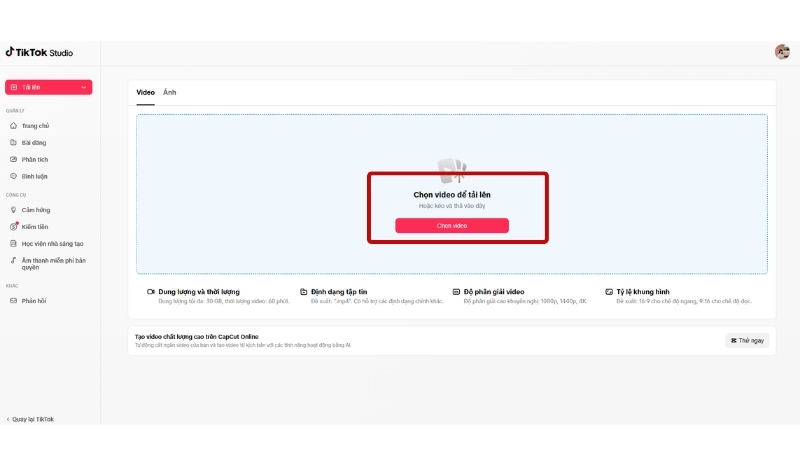800x450 pixels.
Task: Click the scissors icon on Thử ngay
Action: pos(734,340)
